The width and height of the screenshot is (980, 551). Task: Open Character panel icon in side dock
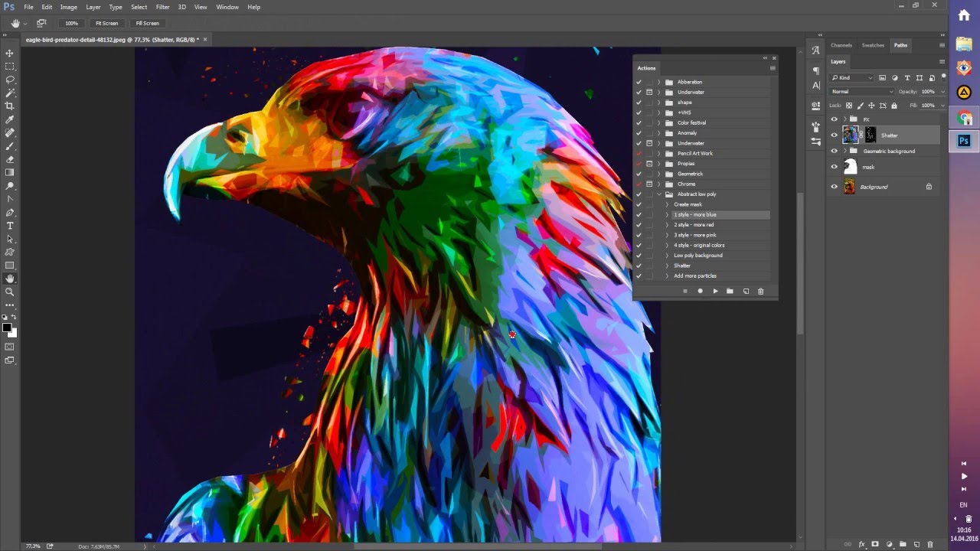pos(815,85)
